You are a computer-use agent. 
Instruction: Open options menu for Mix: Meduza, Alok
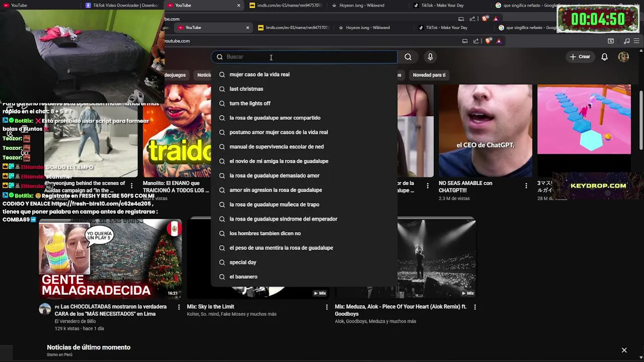coord(474,307)
